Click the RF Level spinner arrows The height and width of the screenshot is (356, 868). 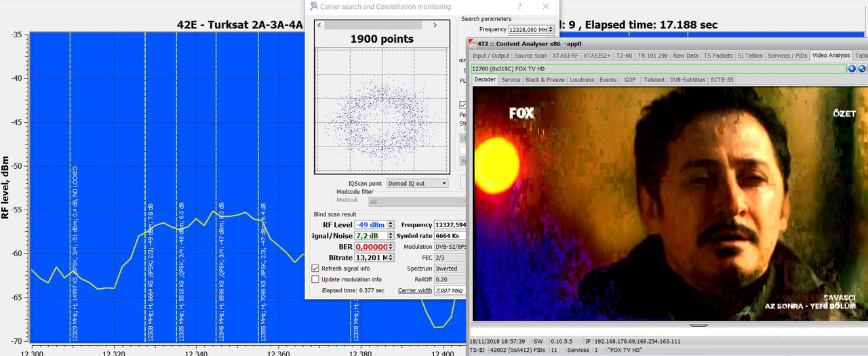391,224
